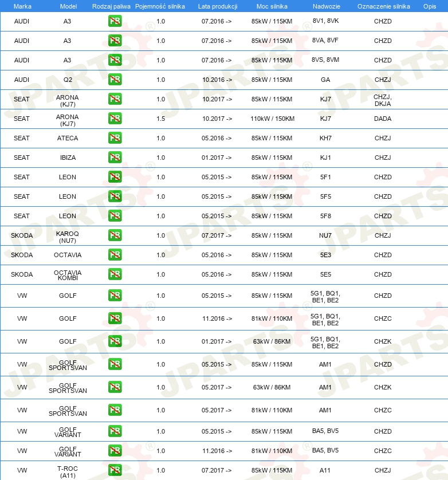Viewport: 448px width, 480px height.
Task: Click the petrol fuel icon in the Audi A3 8VA, 8VF row
Action: coord(115,41)
